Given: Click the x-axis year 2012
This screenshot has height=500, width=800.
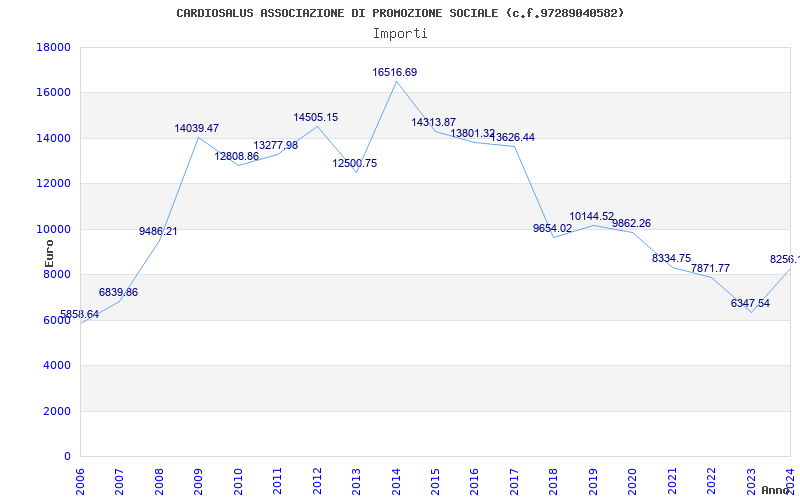Looking at the screenshot, I should 317,480.
